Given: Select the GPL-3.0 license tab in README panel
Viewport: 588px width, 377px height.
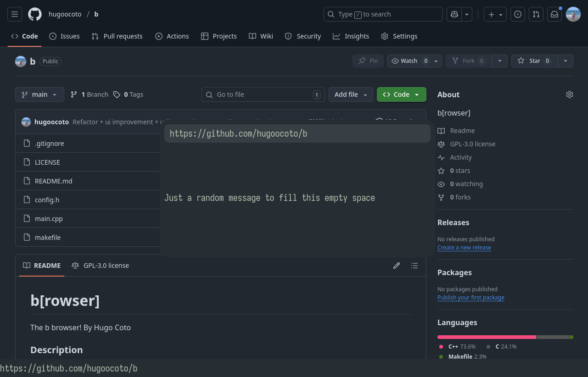Looking at the screenshot, I should [101, 266].
